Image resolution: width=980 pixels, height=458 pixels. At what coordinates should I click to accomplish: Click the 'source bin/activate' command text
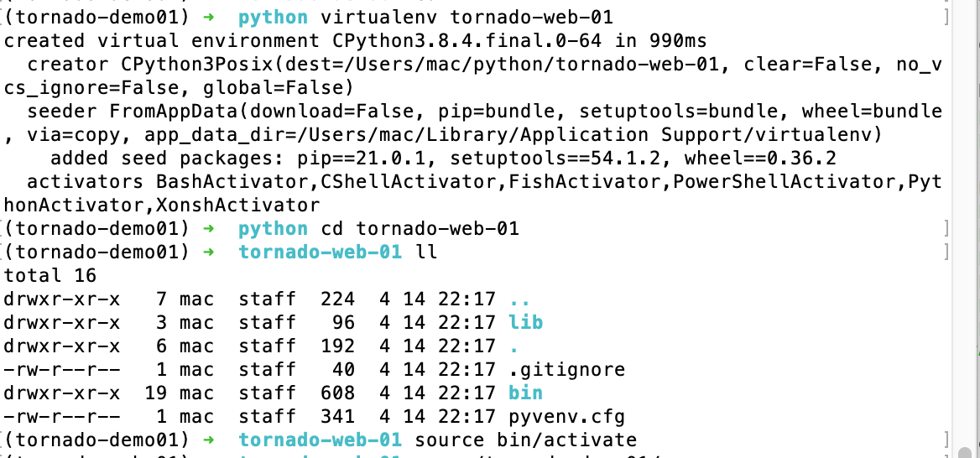(x=525, y=440)
